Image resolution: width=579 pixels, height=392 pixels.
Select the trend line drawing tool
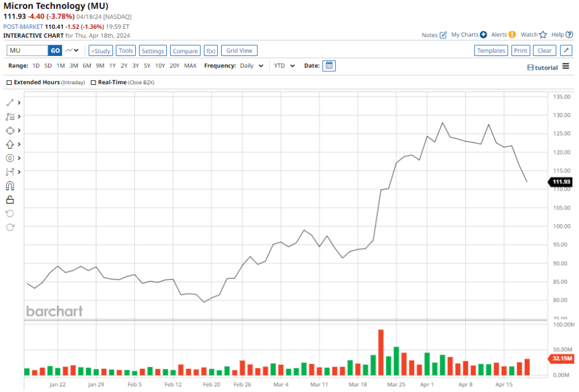tap(10, 103)
